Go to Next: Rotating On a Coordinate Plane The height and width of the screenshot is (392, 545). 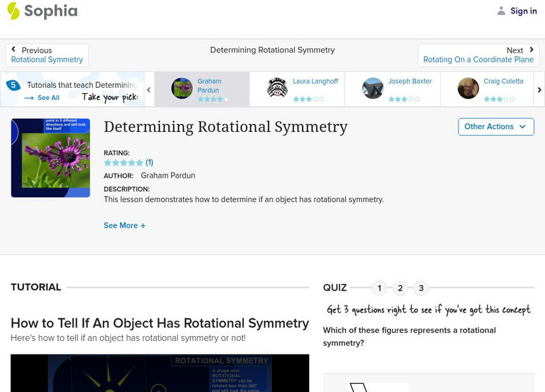point(478,55)
